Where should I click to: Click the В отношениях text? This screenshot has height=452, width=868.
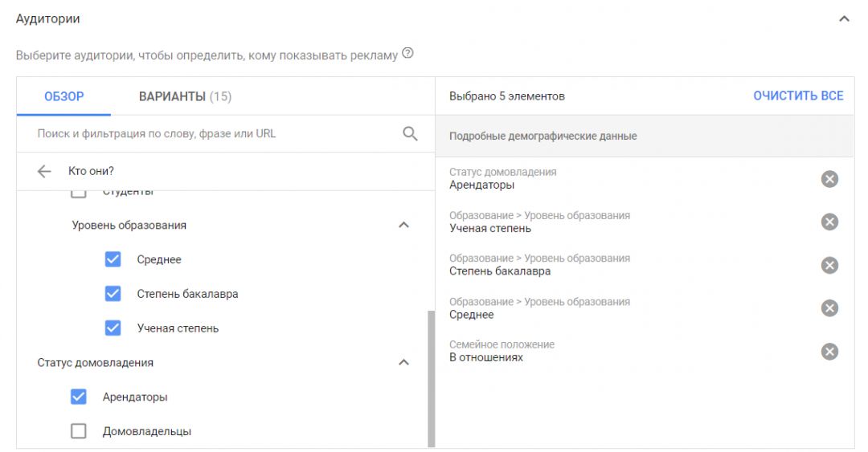[486, 357]
